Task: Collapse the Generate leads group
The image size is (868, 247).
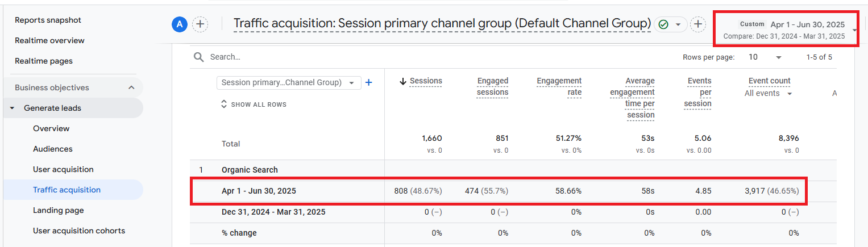Action: pos(13,108)
